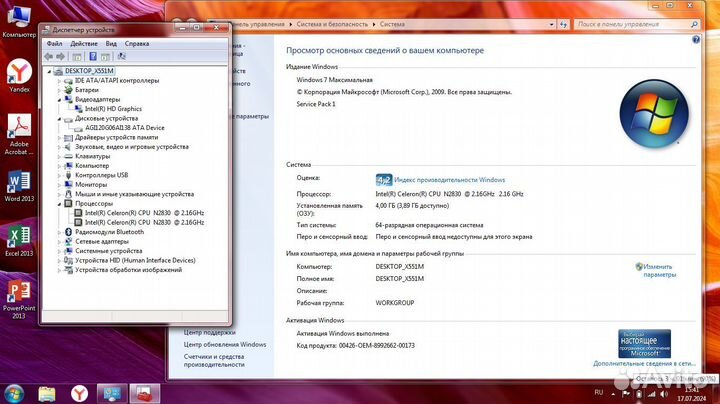Viewport: 720px width, 404px height.
Task: Click the Forward arrow in Device Manager toolbar
Action: click(60, 56)
